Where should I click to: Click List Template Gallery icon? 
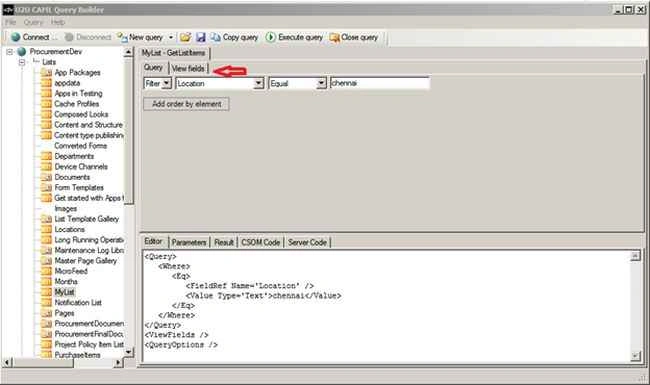pos(46,219)
